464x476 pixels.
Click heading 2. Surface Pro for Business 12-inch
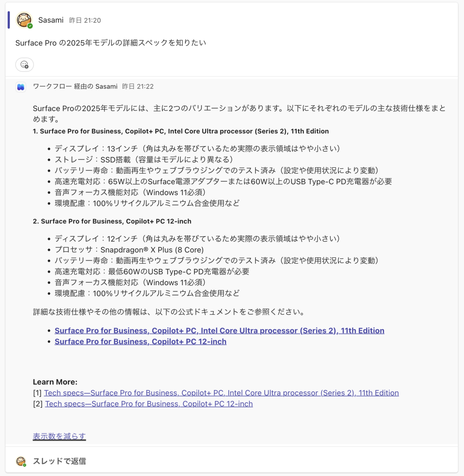(x=112, y=221)
